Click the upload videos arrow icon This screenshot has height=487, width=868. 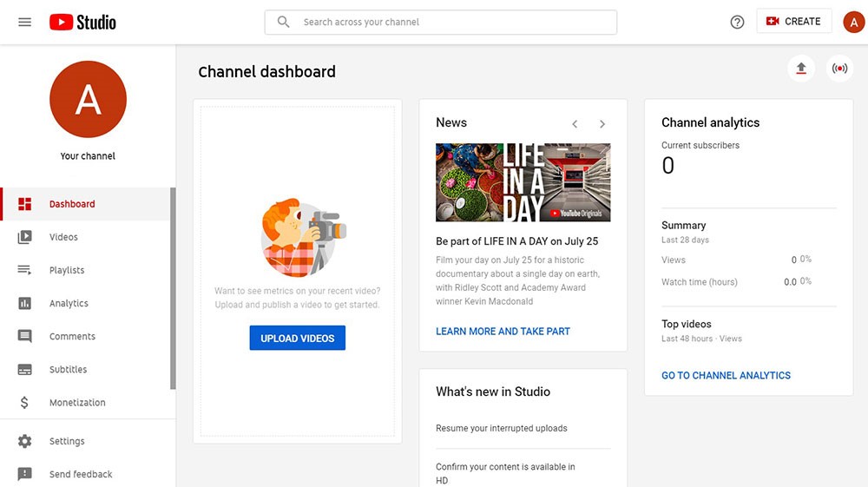(x=801, y=68)
